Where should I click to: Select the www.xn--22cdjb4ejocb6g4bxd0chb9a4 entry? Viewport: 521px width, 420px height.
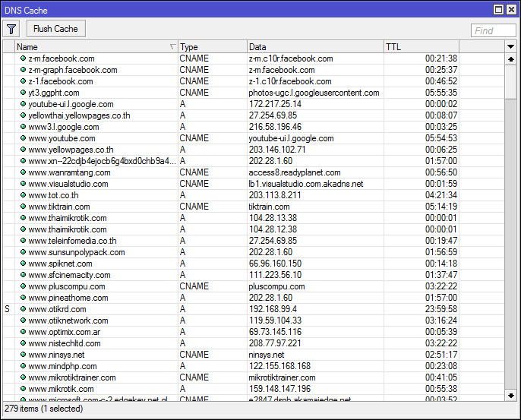(102, 161)
